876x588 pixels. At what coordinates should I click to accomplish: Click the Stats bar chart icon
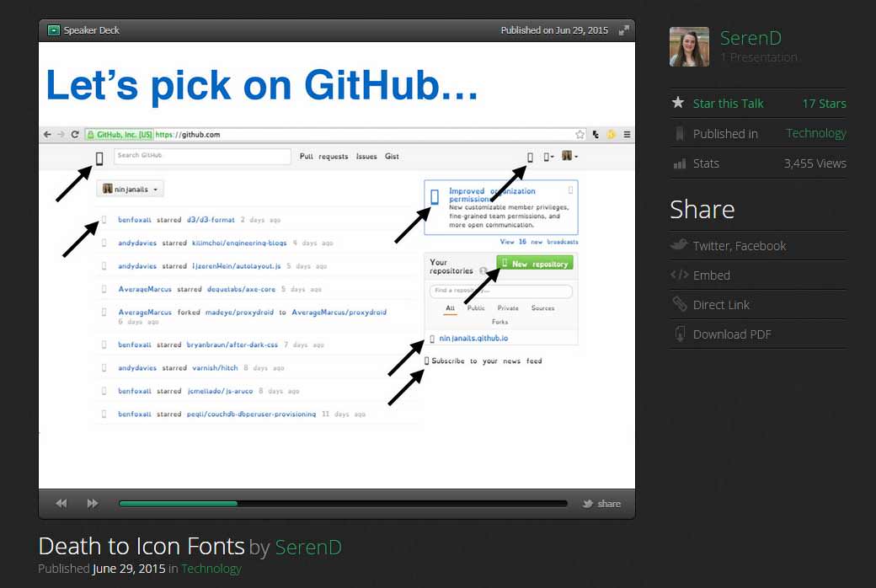tap(679, 163)
